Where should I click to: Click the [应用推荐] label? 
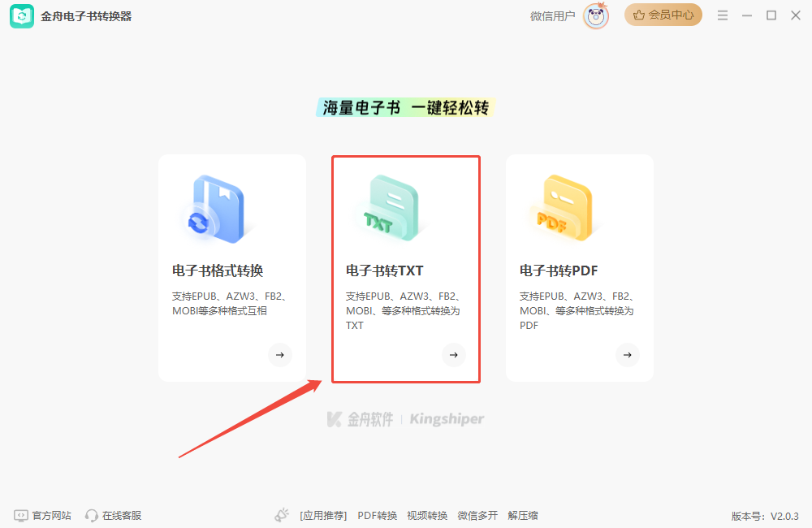(323, 516)
